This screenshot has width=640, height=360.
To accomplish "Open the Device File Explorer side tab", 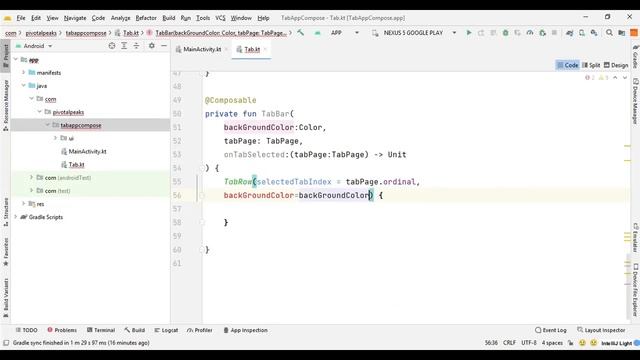I will [x=636, y=290].
